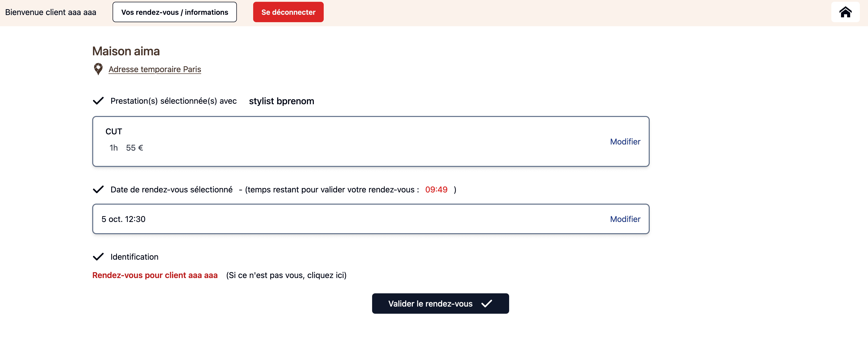Modify the CUT service selection
Image resolution: width=868 pixels, height=342 pixels.
(625, 142)
